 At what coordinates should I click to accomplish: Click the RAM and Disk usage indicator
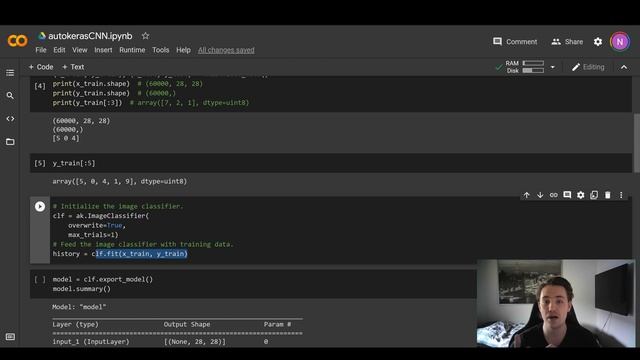[x=524, y=67]
